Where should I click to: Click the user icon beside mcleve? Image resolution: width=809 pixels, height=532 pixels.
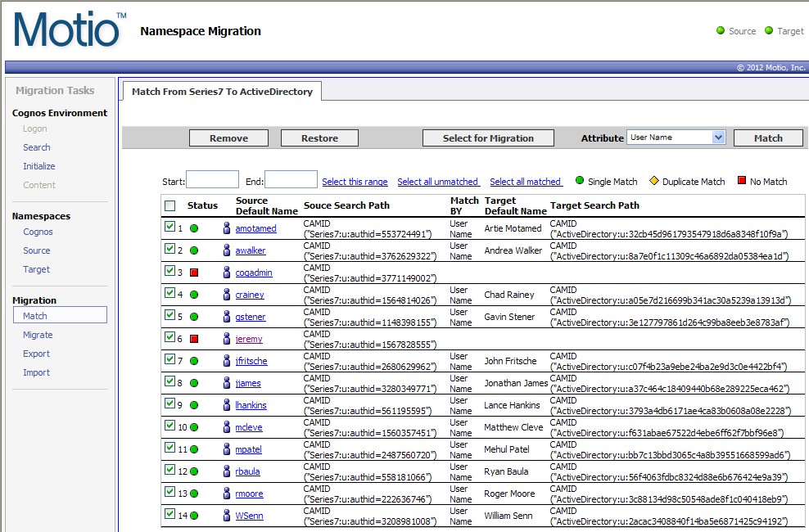click(227, 427)
